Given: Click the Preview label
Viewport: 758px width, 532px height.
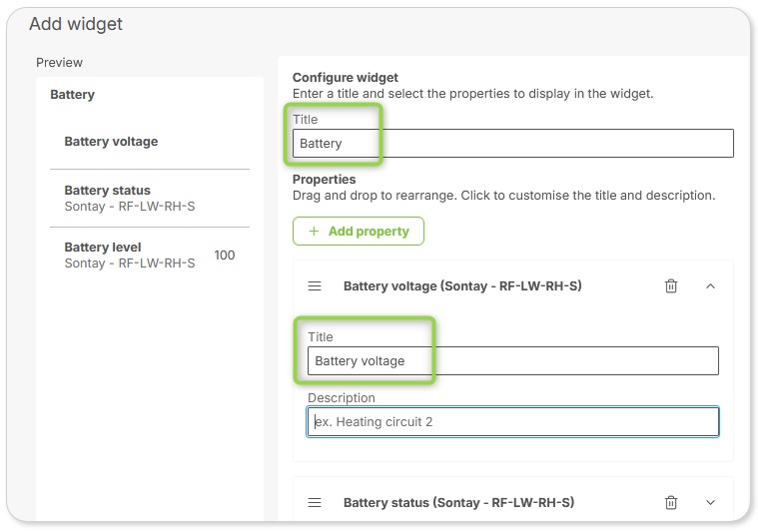Looking at the screenshot, I should point(60,62).
